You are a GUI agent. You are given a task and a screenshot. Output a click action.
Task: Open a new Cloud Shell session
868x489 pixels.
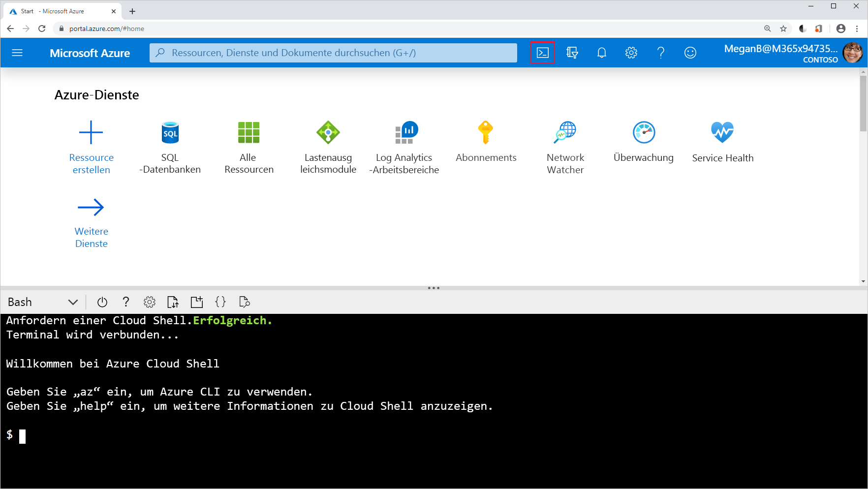pyautogui.click(x=197, y=302)
